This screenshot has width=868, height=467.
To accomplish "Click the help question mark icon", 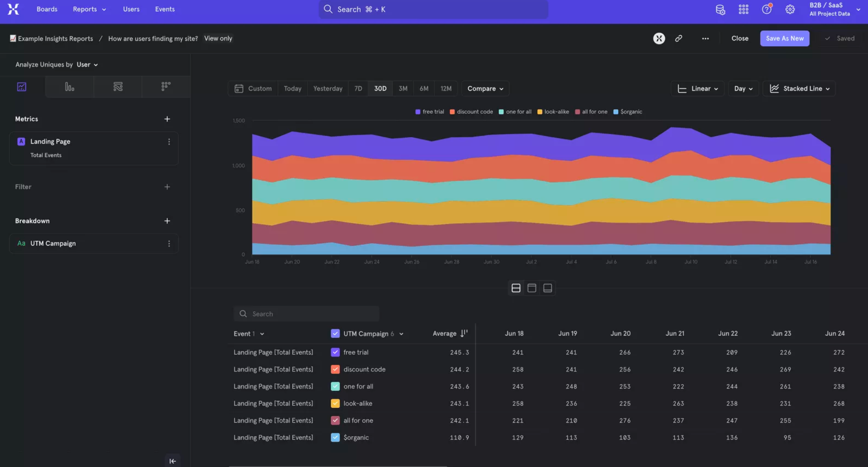I will 767,9.
